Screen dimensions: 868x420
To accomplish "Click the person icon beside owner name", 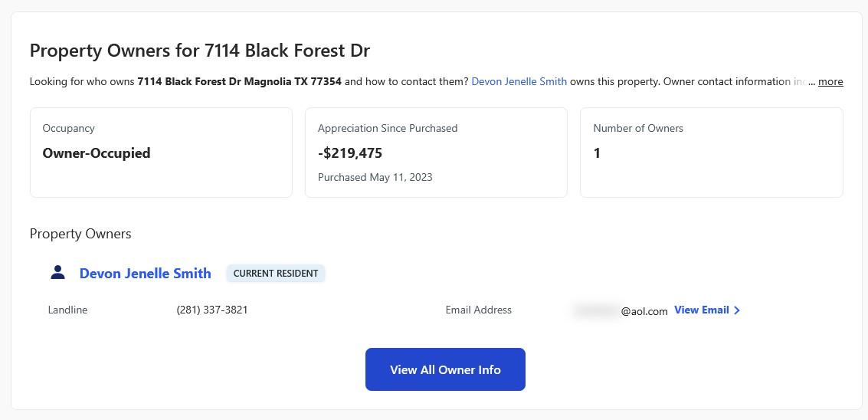I will click(x=57, y=273).
